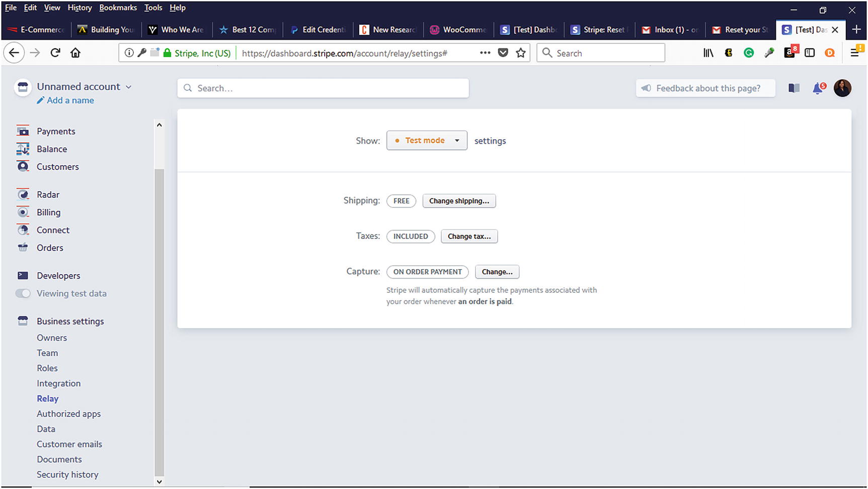Click the Change tax button

tap(469, 236)
